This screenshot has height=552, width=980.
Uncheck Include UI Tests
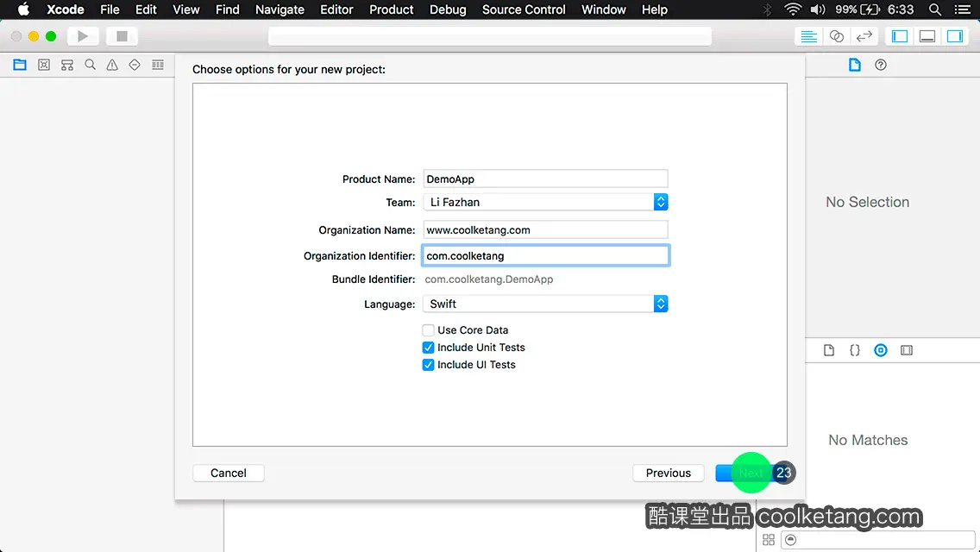click(x=428, y=365)
